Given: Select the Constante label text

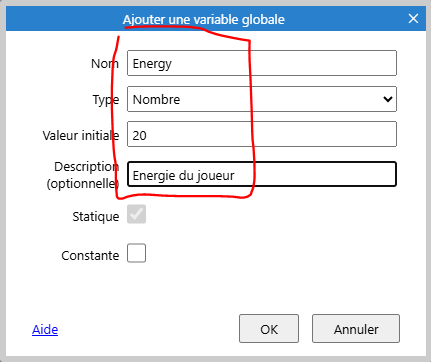Looking at the screenshot, I should (x=90, y=256).
